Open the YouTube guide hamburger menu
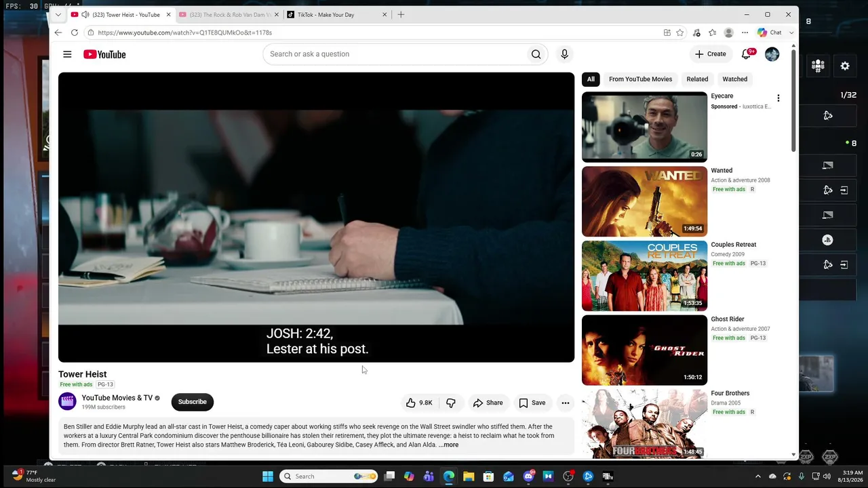Viewport: 868px width, 488px height. (67, 54)
